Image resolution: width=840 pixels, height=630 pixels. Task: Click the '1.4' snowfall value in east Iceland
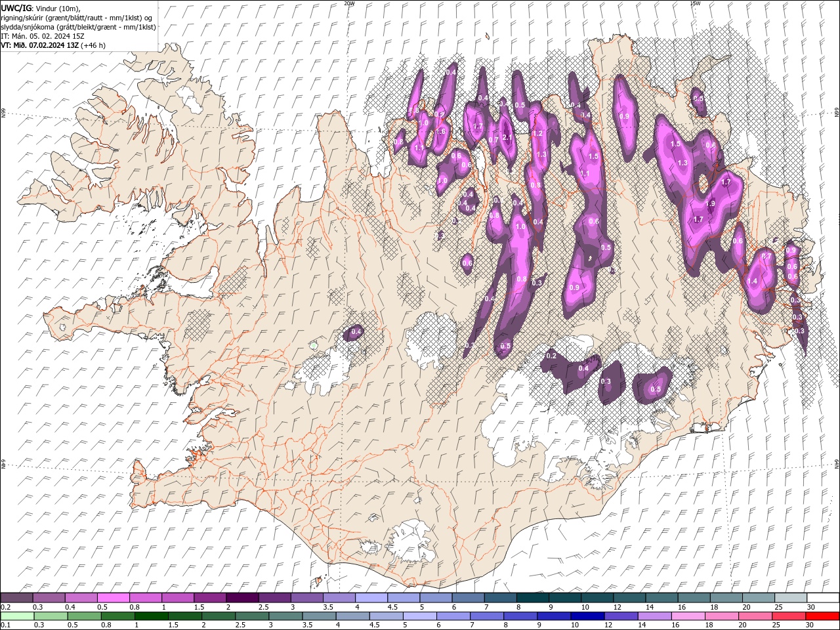(x=752, y=281)
